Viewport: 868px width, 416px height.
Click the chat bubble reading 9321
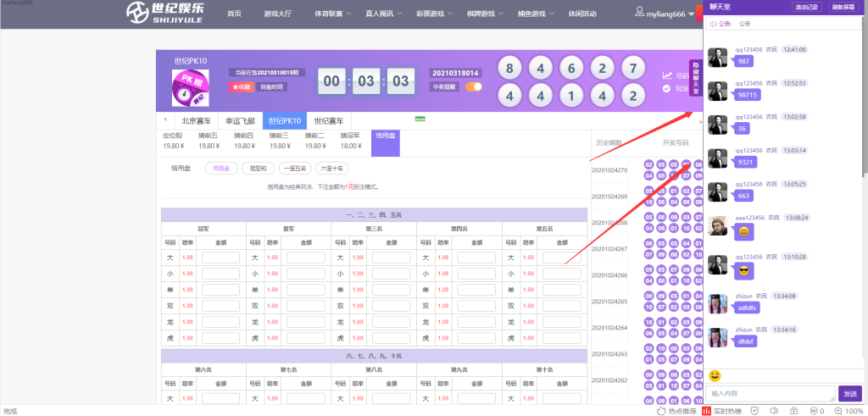[746, 162]
